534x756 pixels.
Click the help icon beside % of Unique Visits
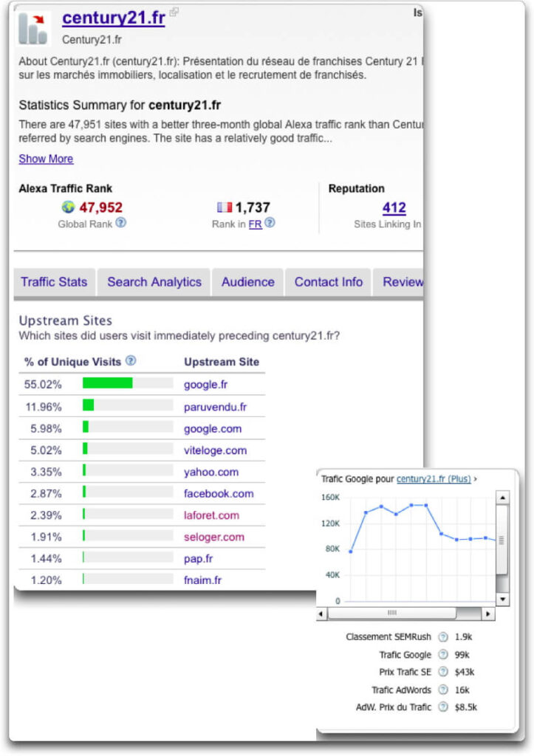coord(131,360)
